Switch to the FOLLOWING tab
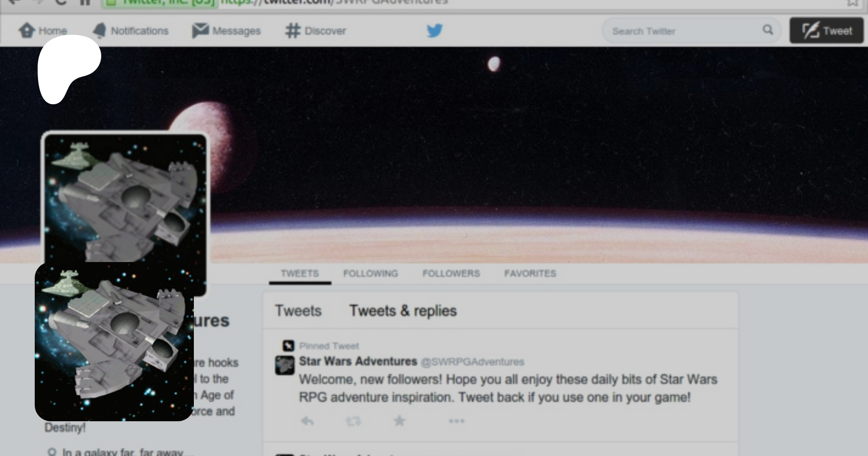This screenshot has width=868, height=456. [370, 274]
